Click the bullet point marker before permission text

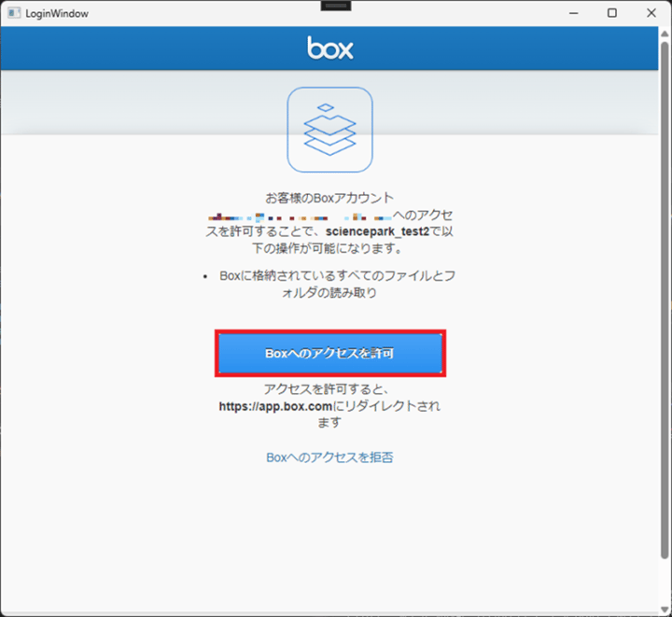click(206, 277)
